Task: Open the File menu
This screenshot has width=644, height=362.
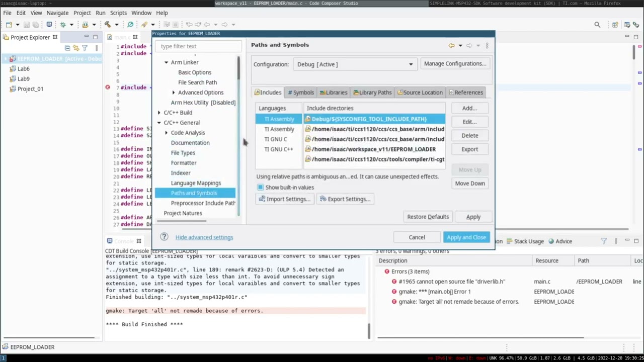Action: point(8,13)
